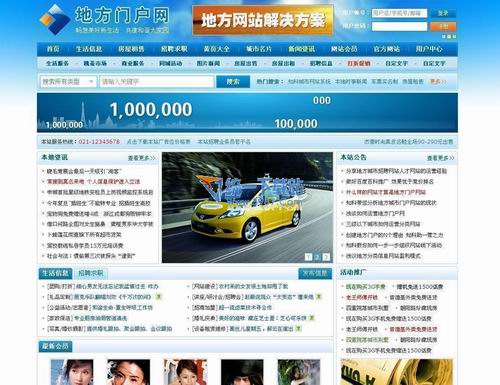500x385 pixels.
Task: Click the blue 搜索 search button
Action: point(233,82)
